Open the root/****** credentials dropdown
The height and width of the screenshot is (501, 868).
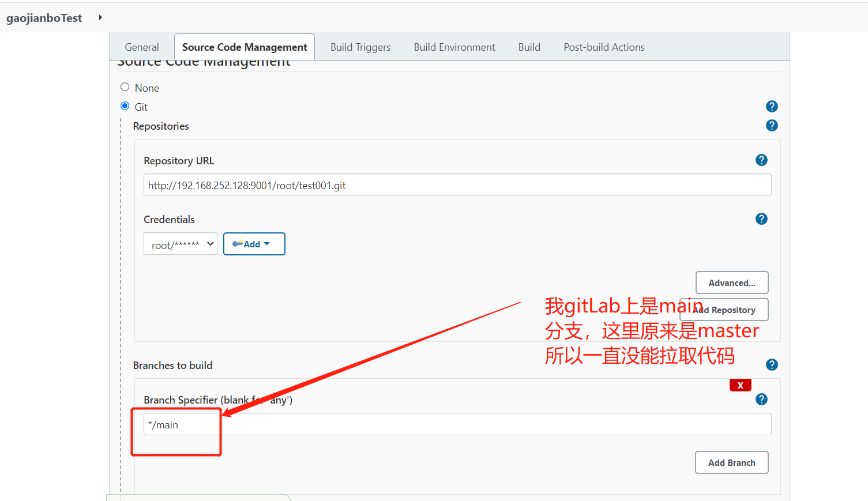180,244
